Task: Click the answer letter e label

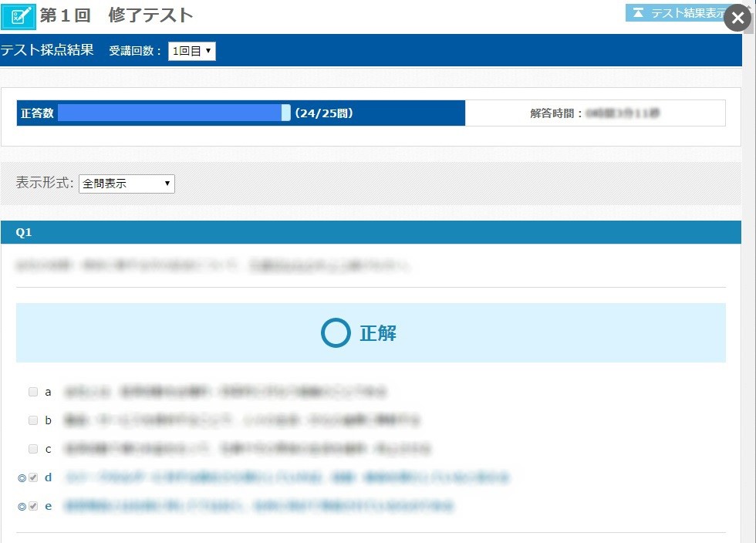Action: pyautogui.click(x=48, y=506)
